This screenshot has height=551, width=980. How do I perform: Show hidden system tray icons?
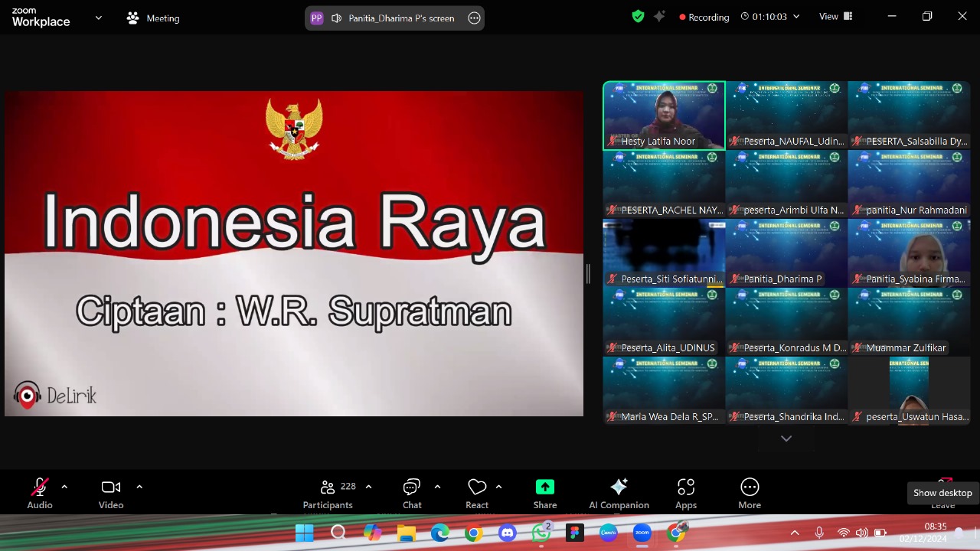pyautogui.click(x=795, y=533)
